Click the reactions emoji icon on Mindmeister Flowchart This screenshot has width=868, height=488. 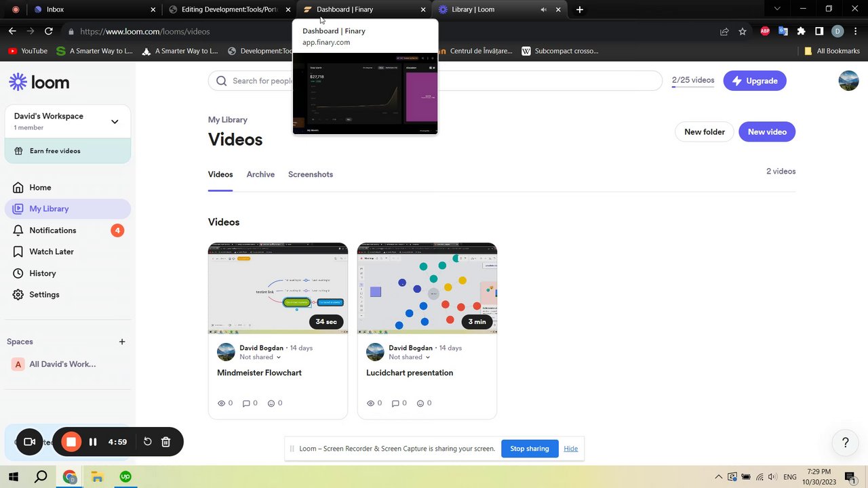click(271, 403)
